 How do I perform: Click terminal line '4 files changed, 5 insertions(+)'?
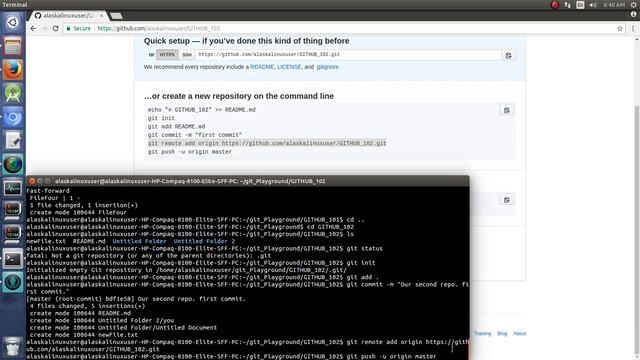coord(87,306)
